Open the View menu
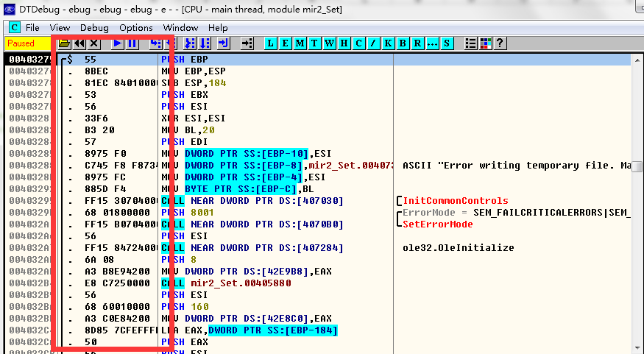This screenshot has width=644, height=354. click(x=60, y=27)
